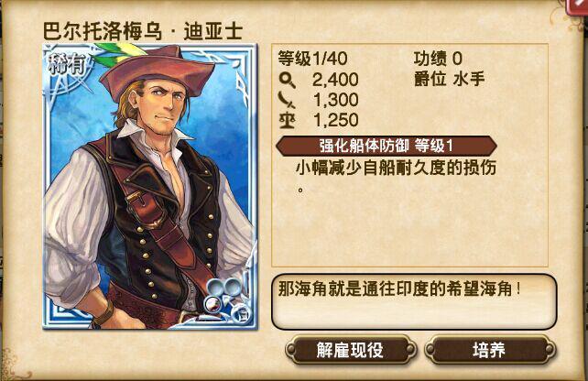Click the 爵位 水手 rank label
This screenshot has width=588, height=381.
[450, 79]
